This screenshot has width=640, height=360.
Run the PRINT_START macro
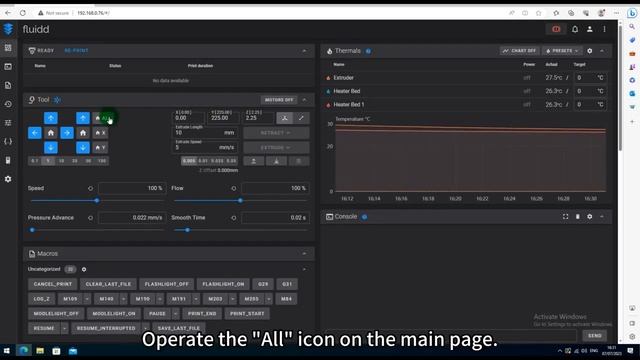coord(247,313)
